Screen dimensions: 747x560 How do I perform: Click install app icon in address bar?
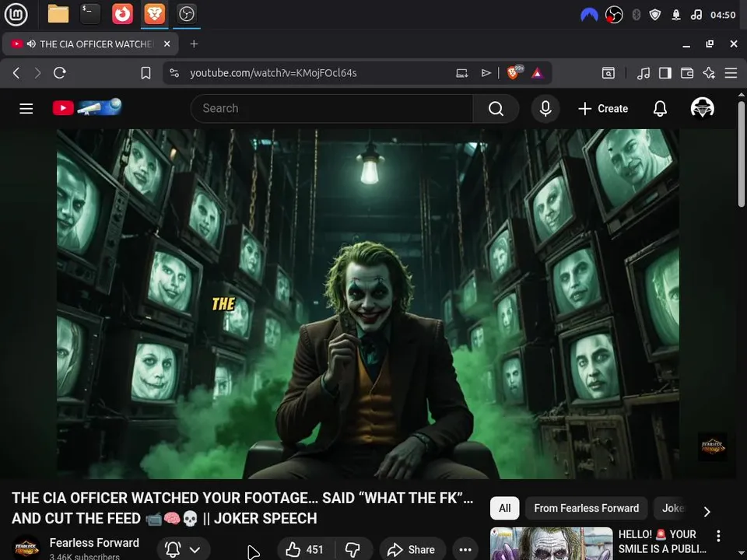pos(461,73)
